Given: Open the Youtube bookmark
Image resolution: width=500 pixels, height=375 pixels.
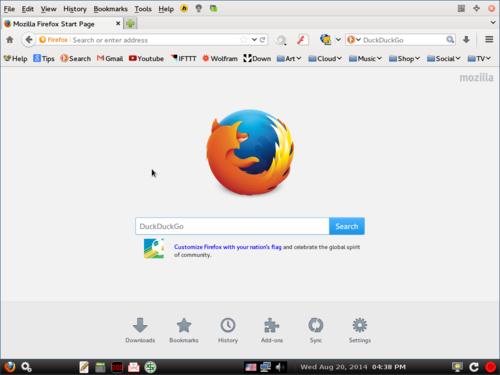Looking at the screenshot, I should pyautogui.click(x=146, y=59).
